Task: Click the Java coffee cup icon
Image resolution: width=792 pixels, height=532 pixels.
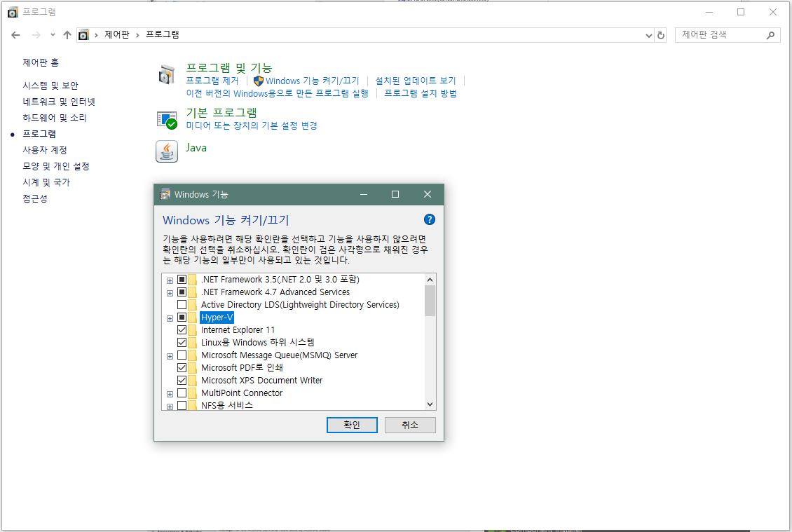Action: coord(167,151)
